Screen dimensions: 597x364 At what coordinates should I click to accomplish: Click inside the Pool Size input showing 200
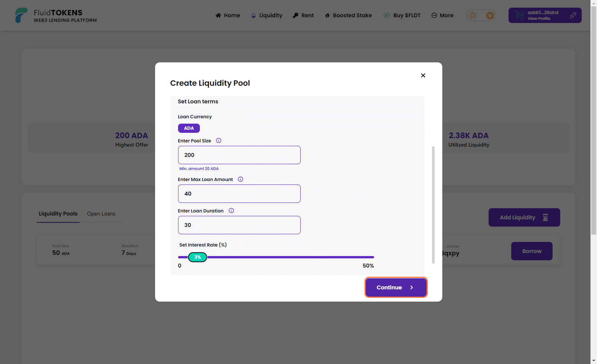[x=239, y=155]
